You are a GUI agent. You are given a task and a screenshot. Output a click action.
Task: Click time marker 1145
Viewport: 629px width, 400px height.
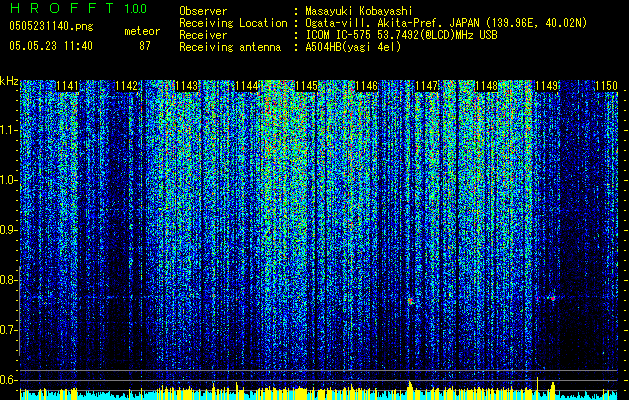click(x=306, y=86)
